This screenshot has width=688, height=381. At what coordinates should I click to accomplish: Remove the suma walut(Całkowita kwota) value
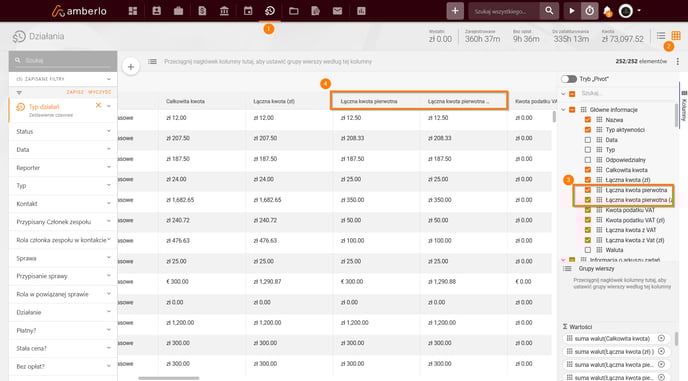pyautogui.click(x=661, y=338)
